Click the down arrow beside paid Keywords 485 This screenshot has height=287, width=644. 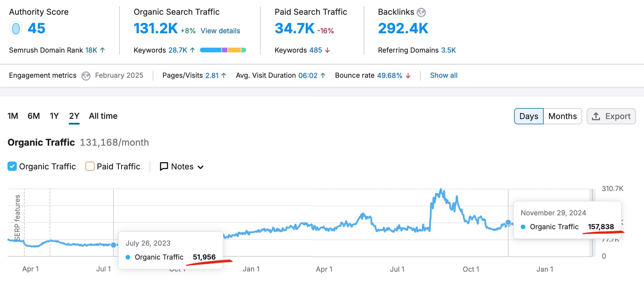pyautogui.click(x=327, y=50)
